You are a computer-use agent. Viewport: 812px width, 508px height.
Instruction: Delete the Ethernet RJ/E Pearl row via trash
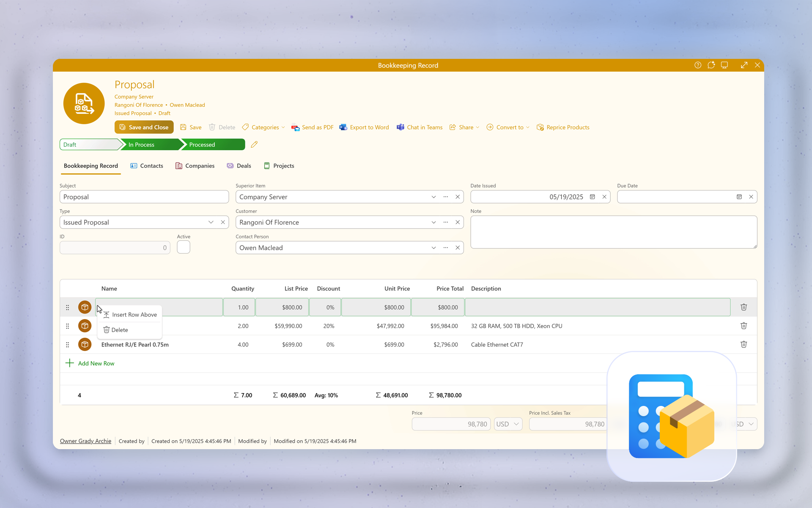pos(743,345)
